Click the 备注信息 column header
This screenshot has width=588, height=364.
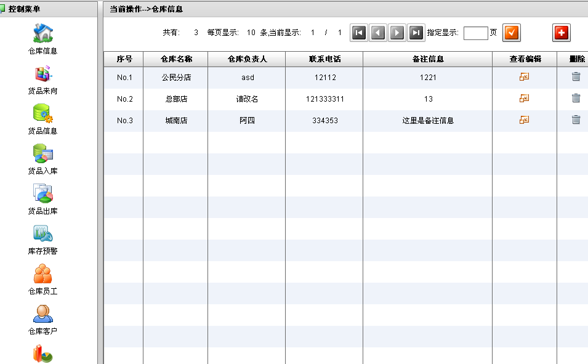tap(427, 59)
